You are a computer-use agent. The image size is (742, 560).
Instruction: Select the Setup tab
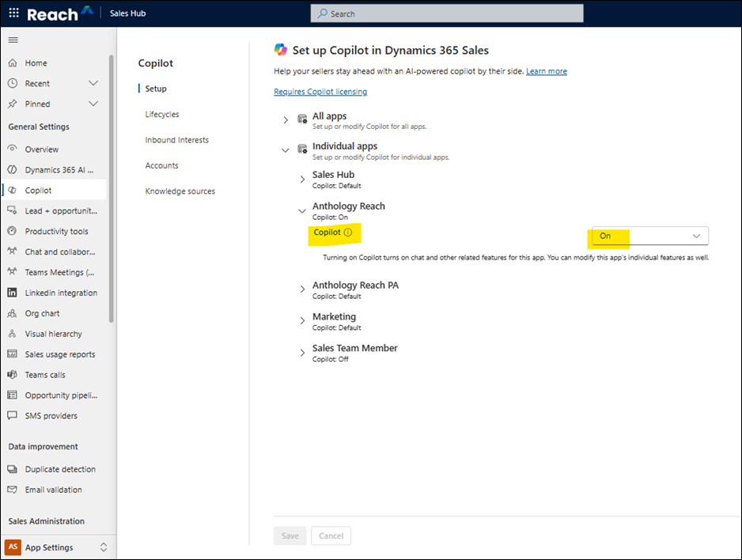pyautogui.click(x=156, y=89)
